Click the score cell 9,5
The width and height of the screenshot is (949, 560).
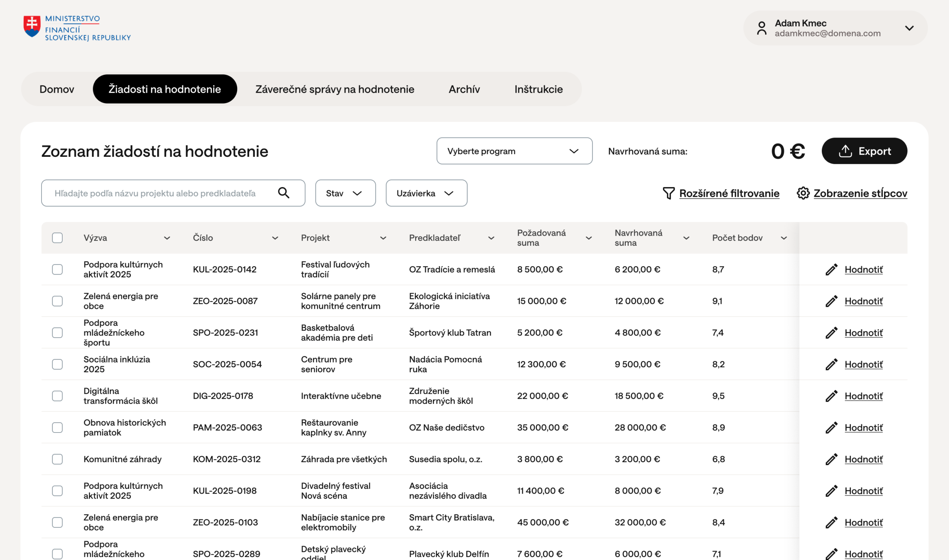coord(718,396)
